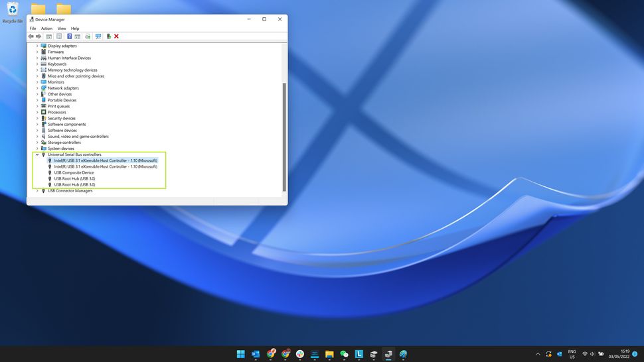
Task: Open the File menu
Action: tap(33, 29)
